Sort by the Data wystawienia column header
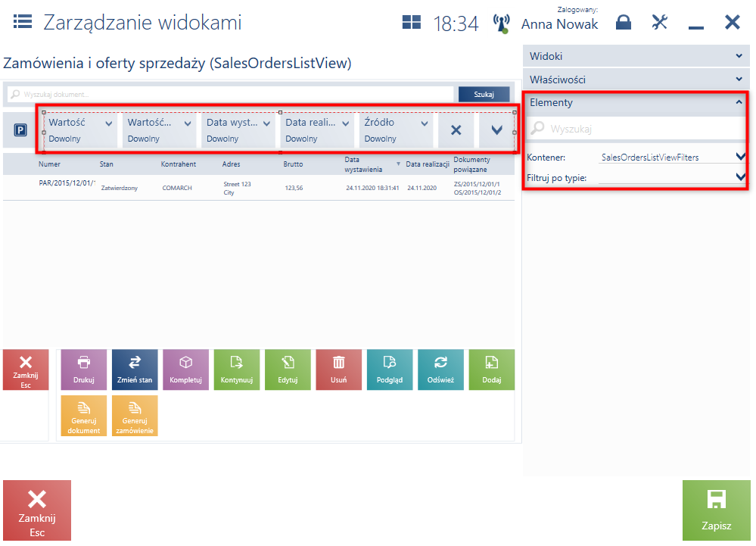Screen dimensions: 756x546 (363, 164)
